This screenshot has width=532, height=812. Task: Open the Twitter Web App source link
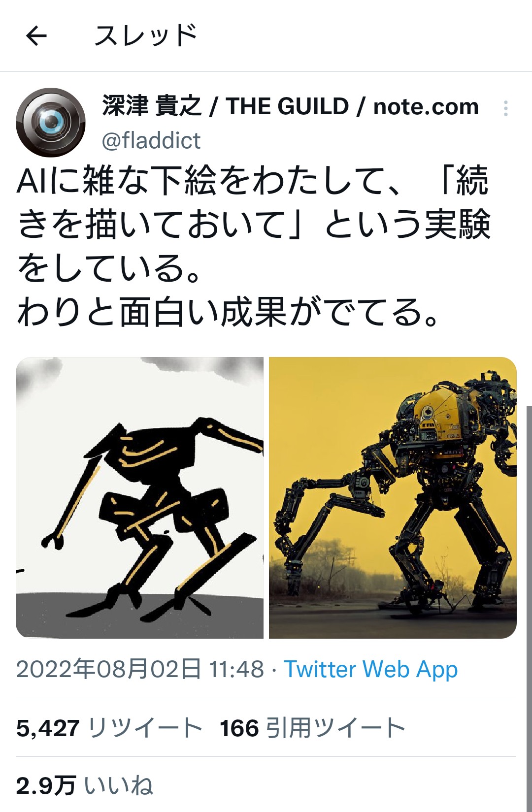[370, 669]
